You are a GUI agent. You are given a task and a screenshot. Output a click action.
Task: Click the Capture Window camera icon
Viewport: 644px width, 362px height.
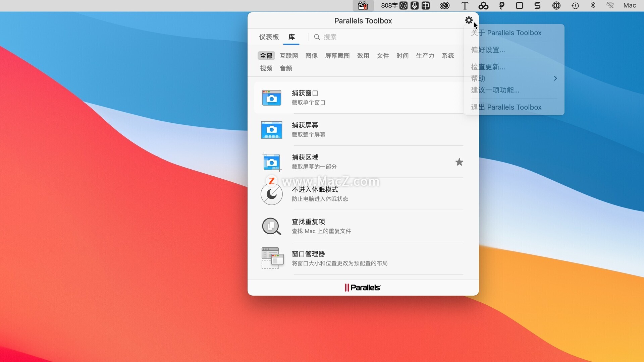[x=271, y=98]
